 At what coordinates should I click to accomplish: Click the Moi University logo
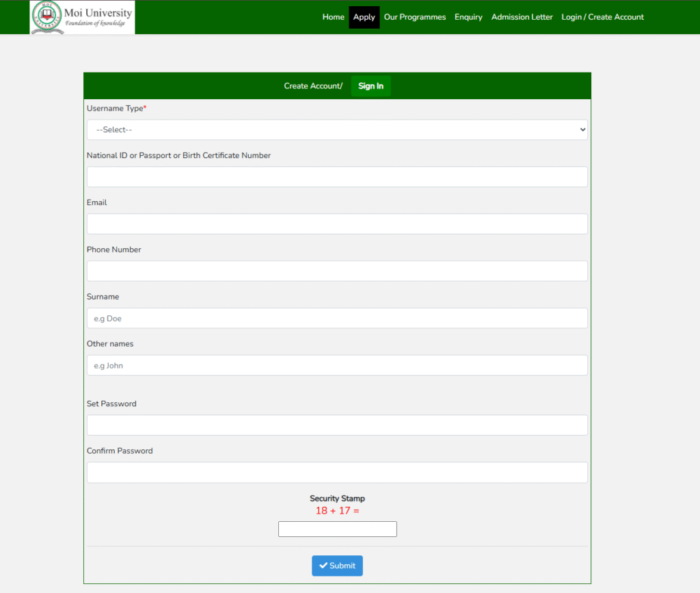[x=82, y=17]
